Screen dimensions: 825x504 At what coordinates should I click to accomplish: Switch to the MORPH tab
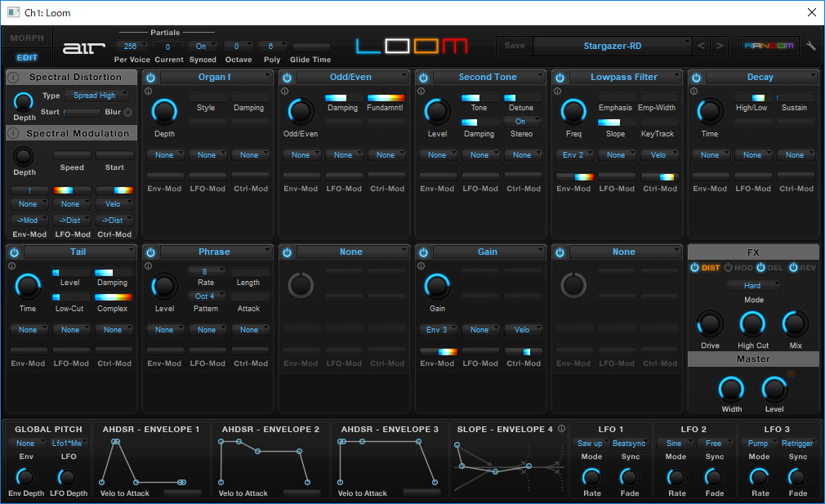[x=27, y=38]
